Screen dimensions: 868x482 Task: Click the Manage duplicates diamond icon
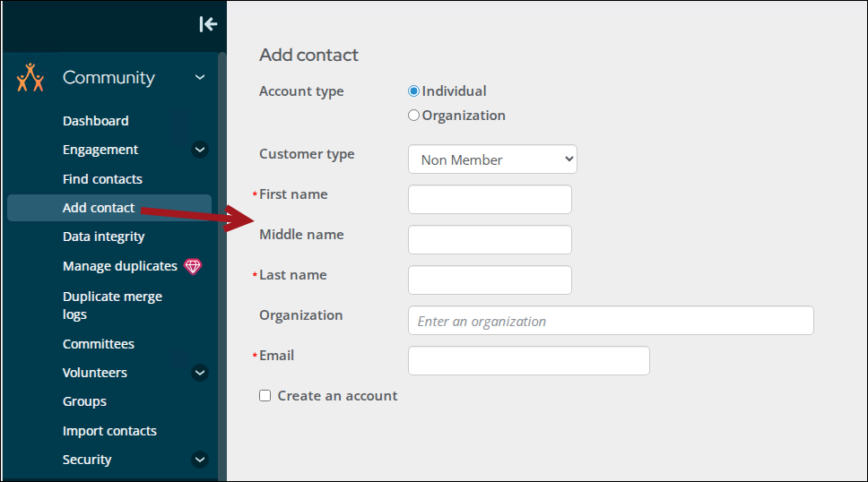tap(193, 266)
